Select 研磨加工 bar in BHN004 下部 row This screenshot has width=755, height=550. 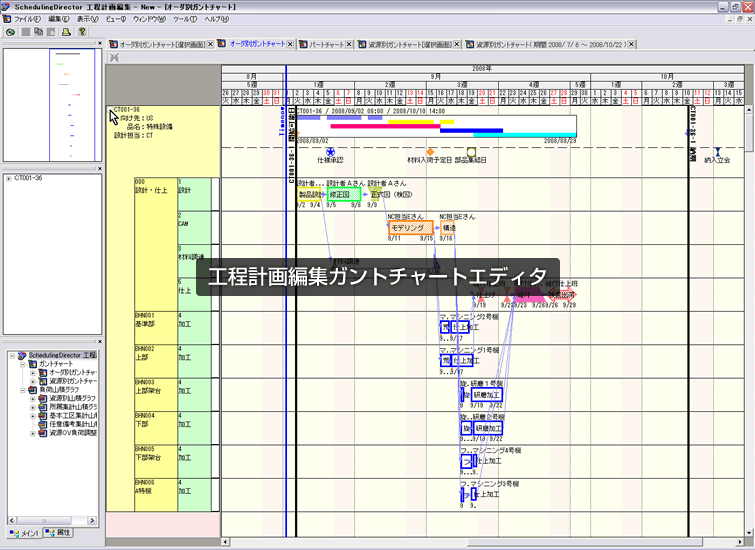(488, 428)
